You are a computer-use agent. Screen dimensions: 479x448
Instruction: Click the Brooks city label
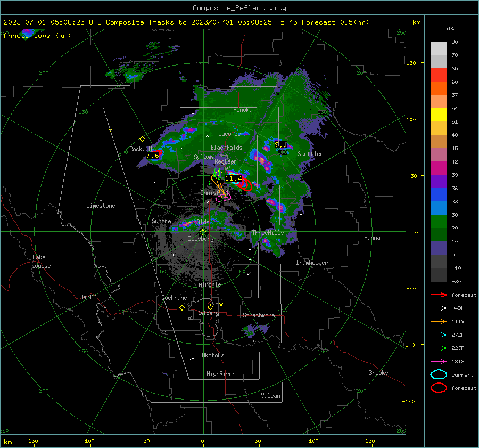(x=378, y=373)
